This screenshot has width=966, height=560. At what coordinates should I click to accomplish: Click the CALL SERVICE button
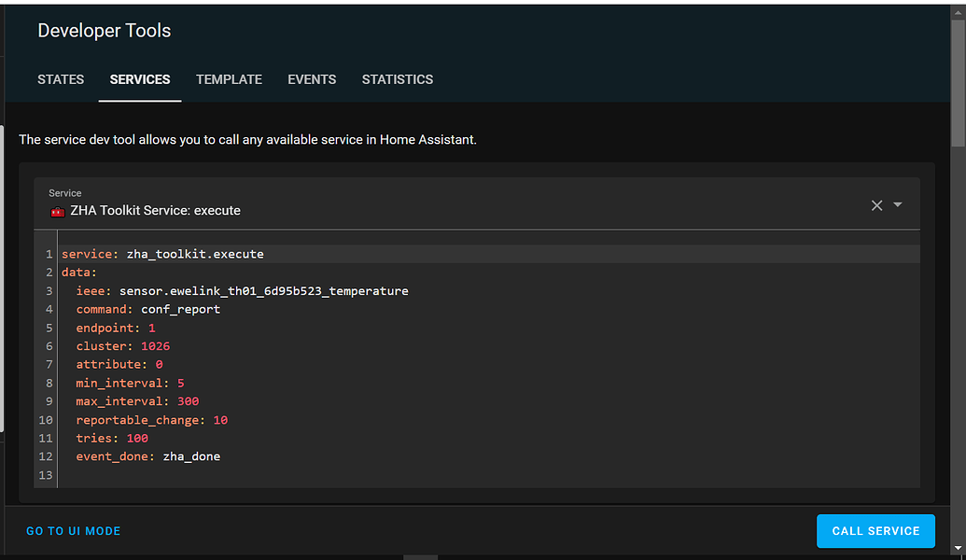[875, 530]
